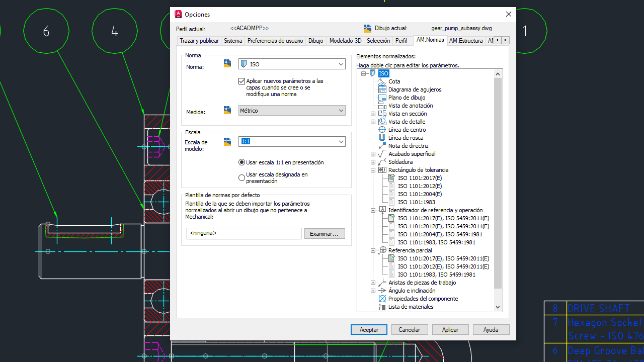644x362 pixels.
Task: Select the Ángulo e inclinación icon
Action: click(x=382, y=291)
